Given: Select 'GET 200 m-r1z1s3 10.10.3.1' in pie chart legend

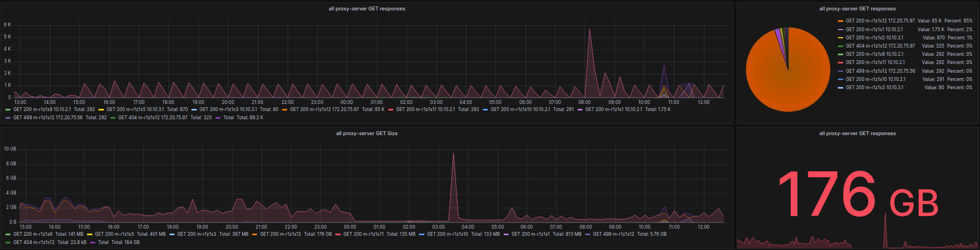Looking at the screenshot, I should coord(874,88).
